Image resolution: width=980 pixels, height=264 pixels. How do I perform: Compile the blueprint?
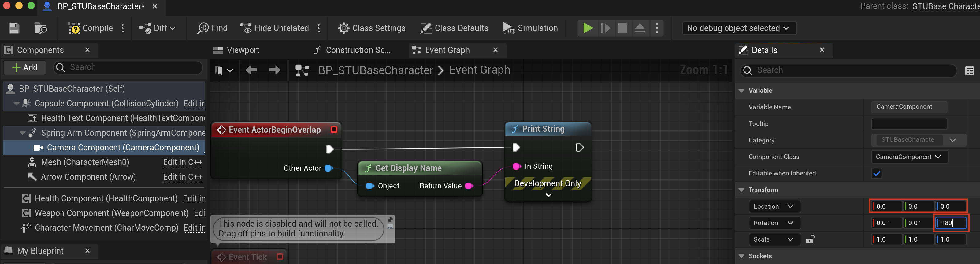pos(90,28)
